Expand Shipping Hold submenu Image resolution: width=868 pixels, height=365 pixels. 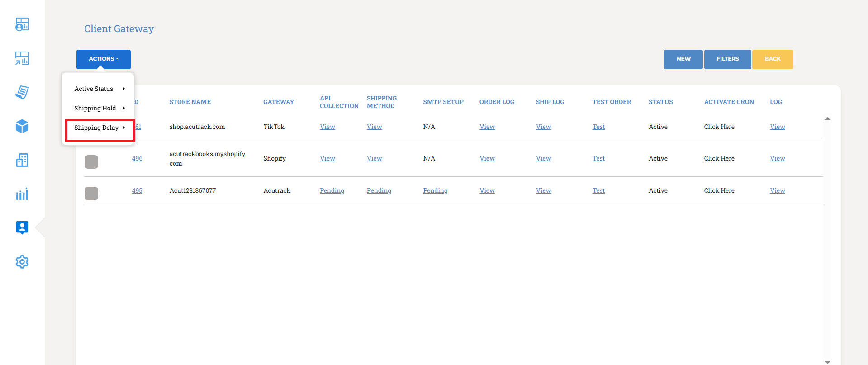pyautogui.click(x=99, y=108)
